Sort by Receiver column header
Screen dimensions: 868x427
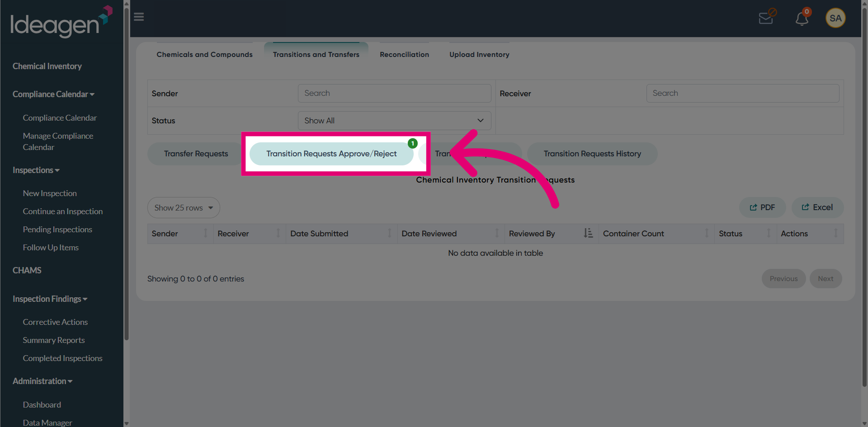[250, 234]
